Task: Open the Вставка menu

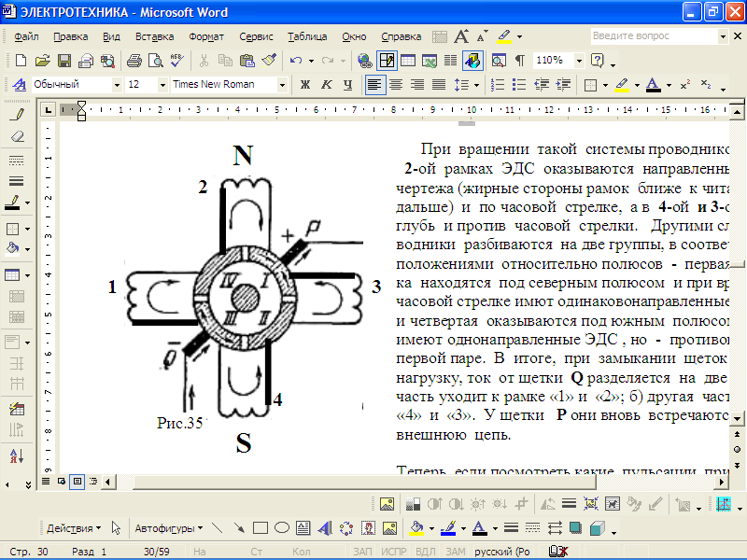Action: coord(154,37)
